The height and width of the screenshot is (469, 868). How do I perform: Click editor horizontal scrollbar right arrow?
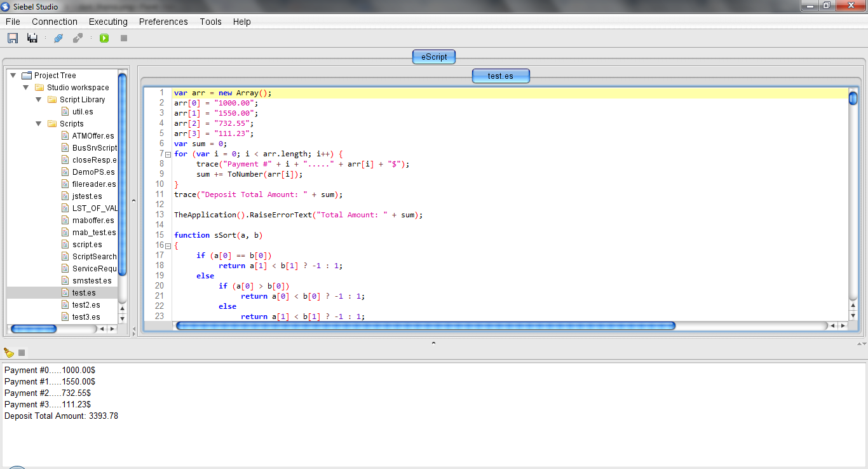[843, 325]
